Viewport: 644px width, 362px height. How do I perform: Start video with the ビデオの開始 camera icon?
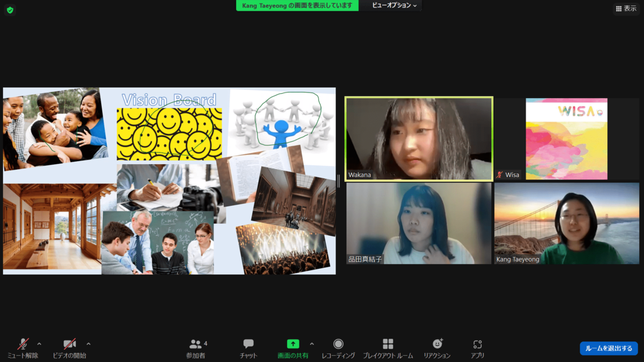(x=69, y=344)
